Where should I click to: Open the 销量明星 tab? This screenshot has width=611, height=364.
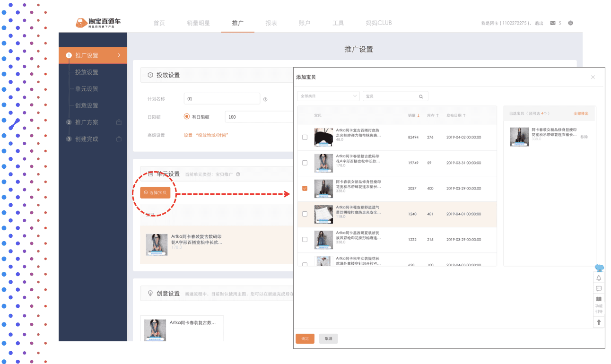click(198, 23)
